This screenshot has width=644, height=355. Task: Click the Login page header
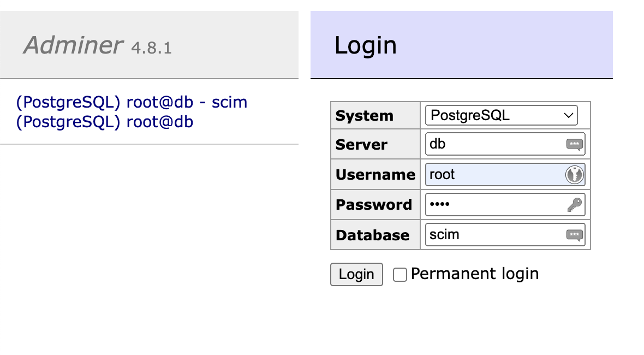(x=366, y=45)
